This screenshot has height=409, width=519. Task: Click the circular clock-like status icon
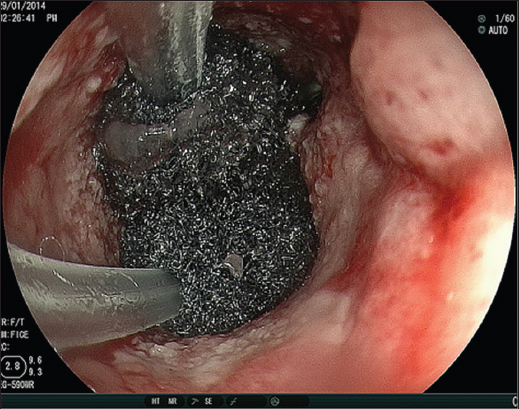pyautogui.click(x=275, y=401)
